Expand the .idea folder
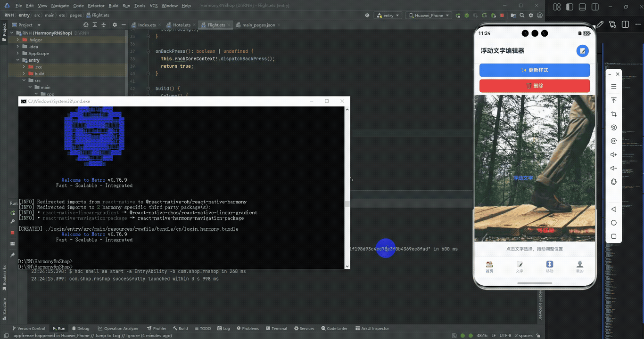 click(18, 47)
